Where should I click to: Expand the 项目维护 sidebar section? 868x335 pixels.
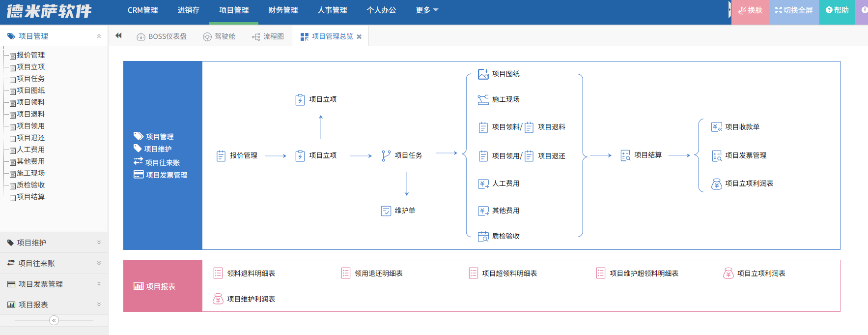tap(99, 243)
